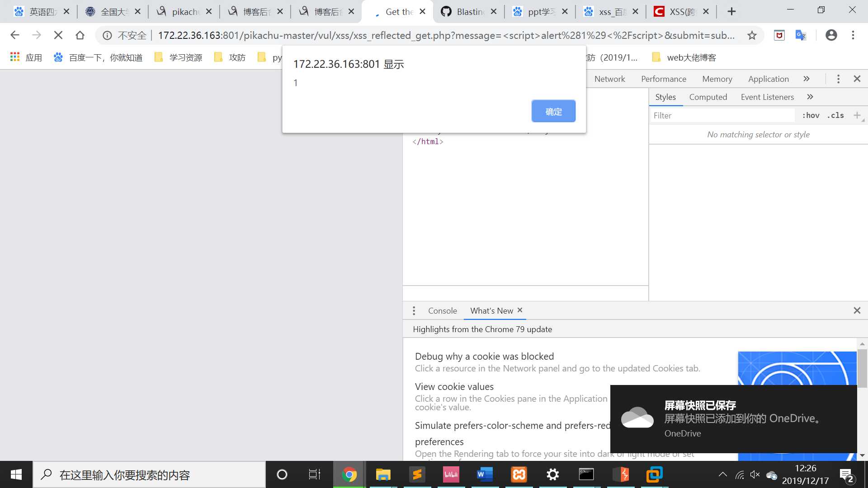This screenshot has width=868, height=488.
Task: Click the Memory panel icon
Action: click(717, 78)
